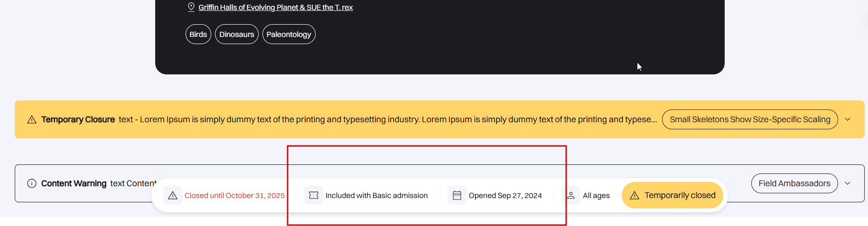Expand the Content Warning banner chevron
The width and height of the screenshot is (868, 226).
[848, 183]
